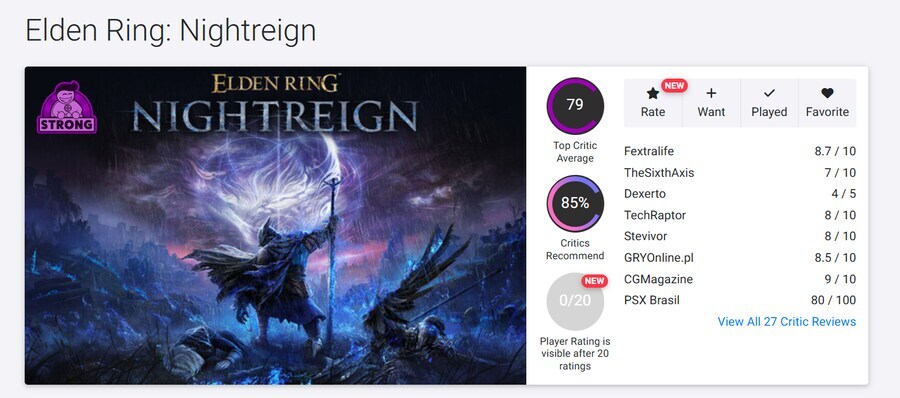The width and height of the screenshot is (900, 398).
Task: Open the TheSixthAxis review entry
Action: pyautogui.click(x=740, y=173)
